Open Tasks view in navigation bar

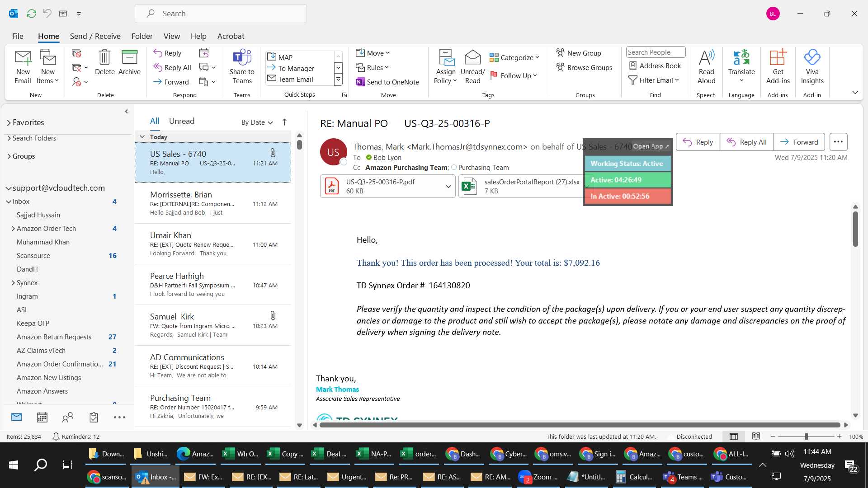94,418
